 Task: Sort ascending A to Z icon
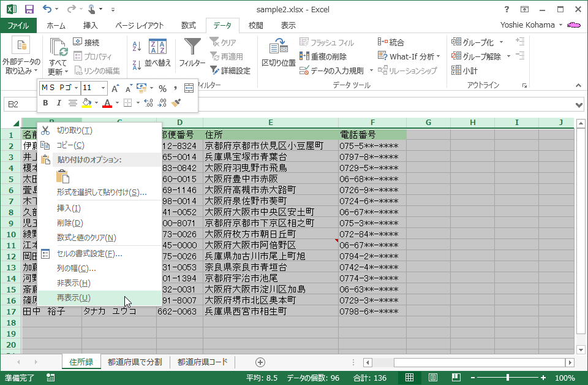[137, 46]
